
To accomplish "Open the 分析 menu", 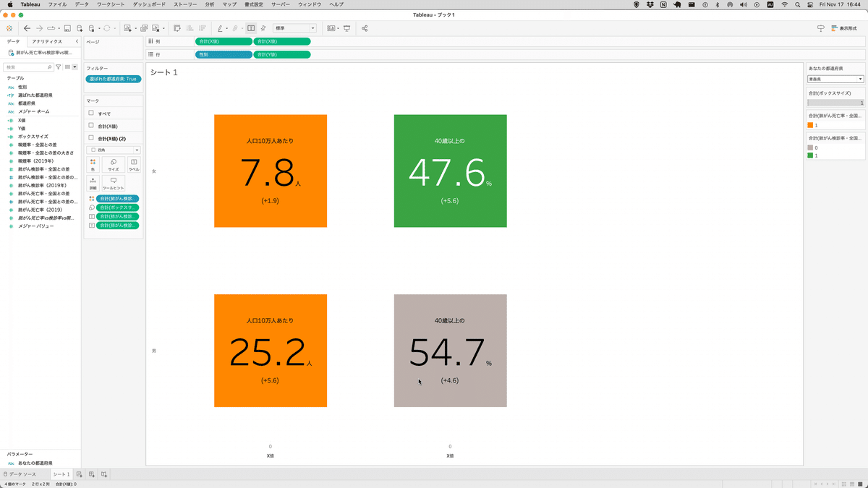I will 210,4.
